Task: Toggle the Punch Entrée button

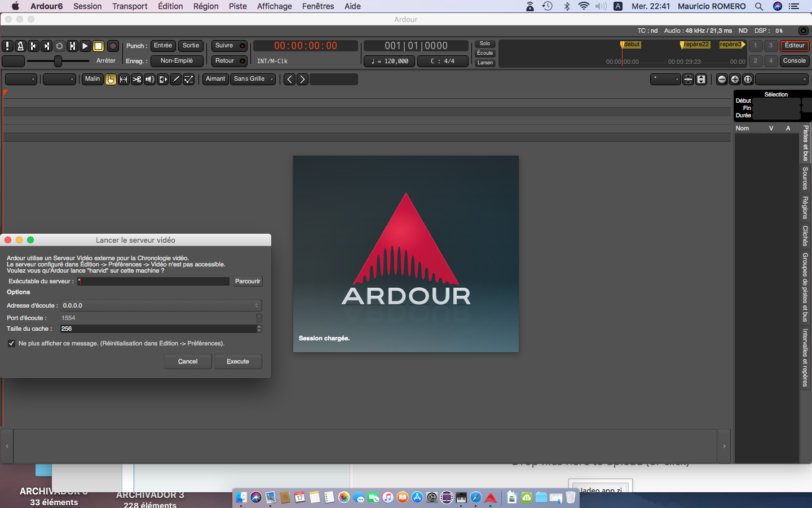Action: click(x=162, y=46)
